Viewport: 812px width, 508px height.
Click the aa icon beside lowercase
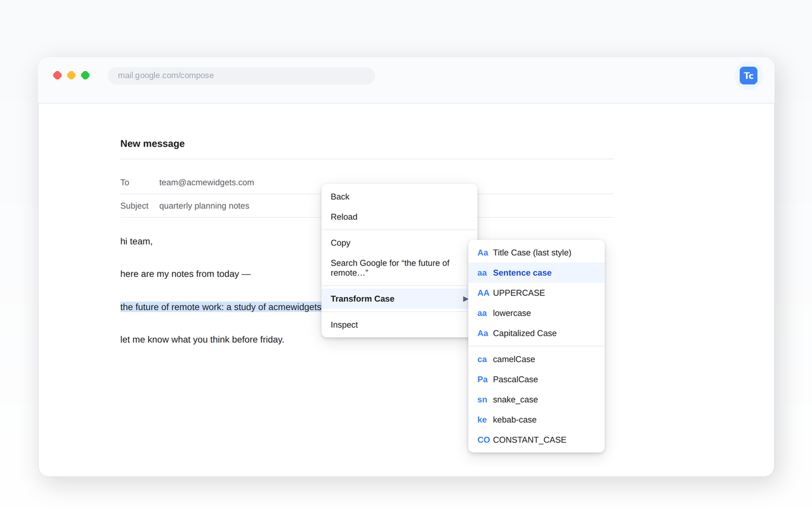[x=482, y=314]
